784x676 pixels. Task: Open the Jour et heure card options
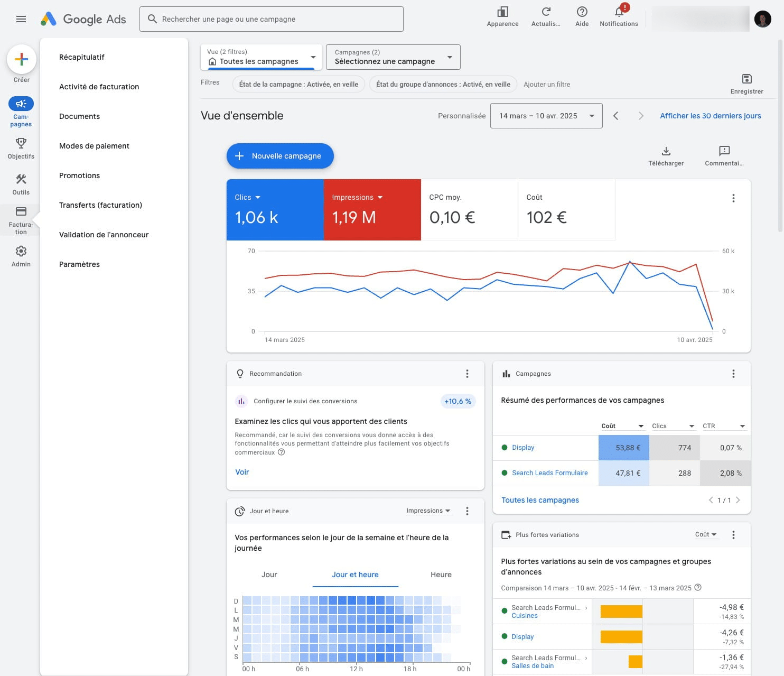[467, 511]
